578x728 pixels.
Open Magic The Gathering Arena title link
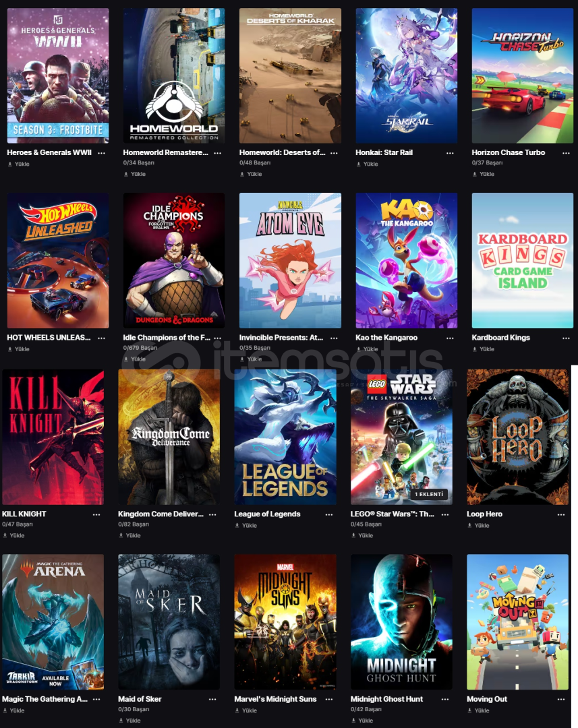pyautogui.click(x=45, y=699)
